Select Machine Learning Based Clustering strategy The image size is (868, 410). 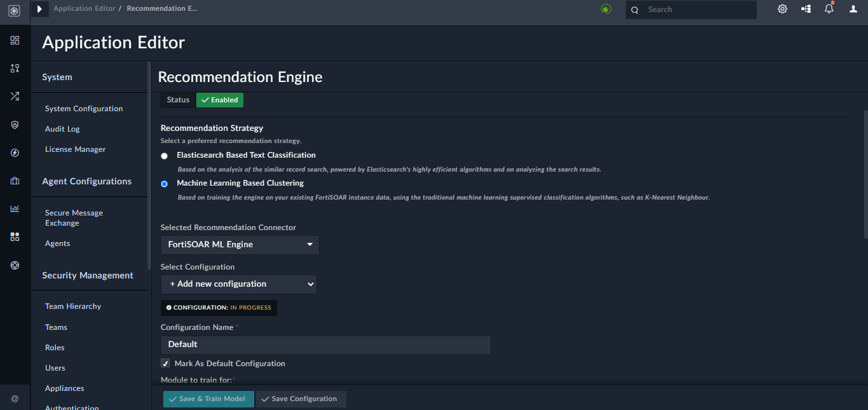pos(164,184)
